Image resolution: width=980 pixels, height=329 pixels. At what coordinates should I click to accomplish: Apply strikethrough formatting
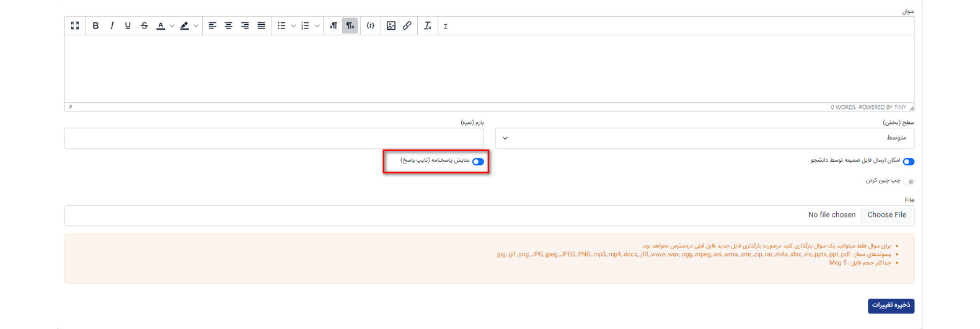(x=144, y=26)
